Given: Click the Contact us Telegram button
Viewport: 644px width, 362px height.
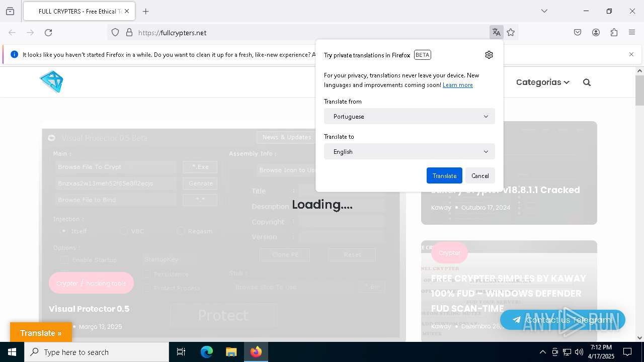Looking at the screenshot, I should click(562, 320).
